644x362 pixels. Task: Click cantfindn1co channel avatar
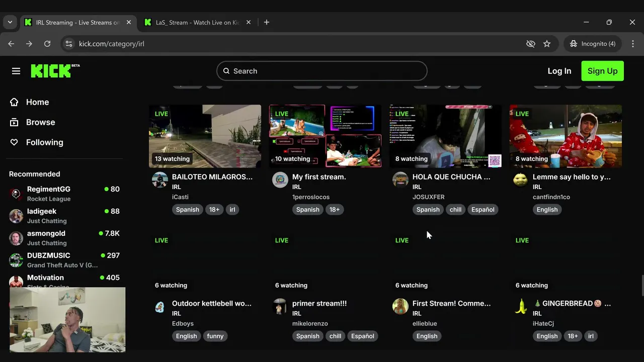[x=521, y=179]
